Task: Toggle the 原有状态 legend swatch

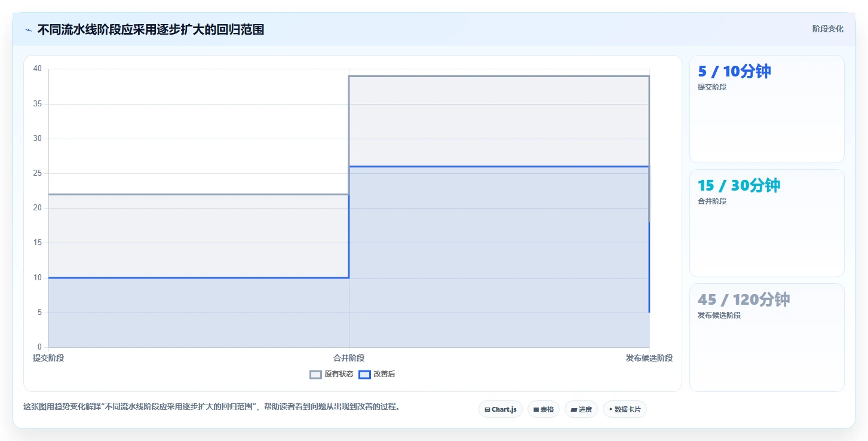Action: point(315,375)
